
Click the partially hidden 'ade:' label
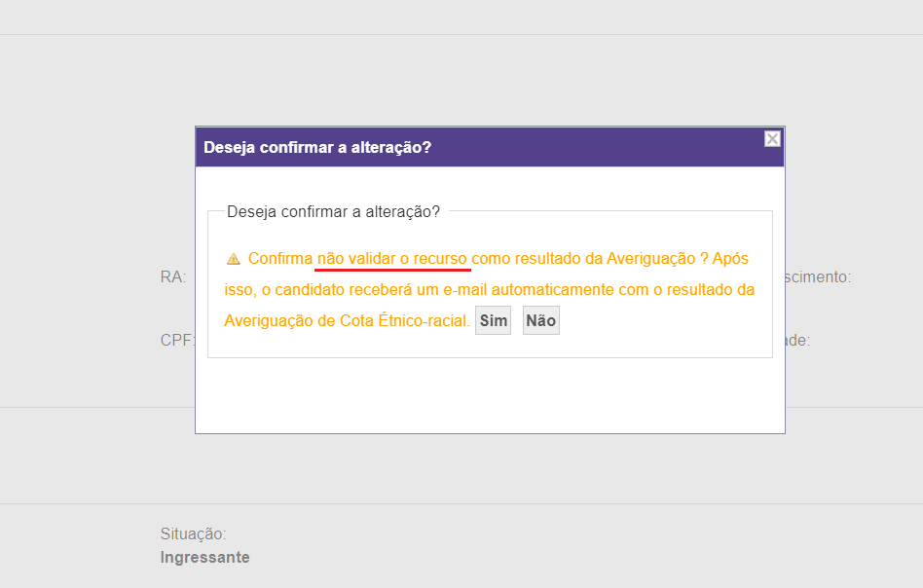tap(797, 341)
